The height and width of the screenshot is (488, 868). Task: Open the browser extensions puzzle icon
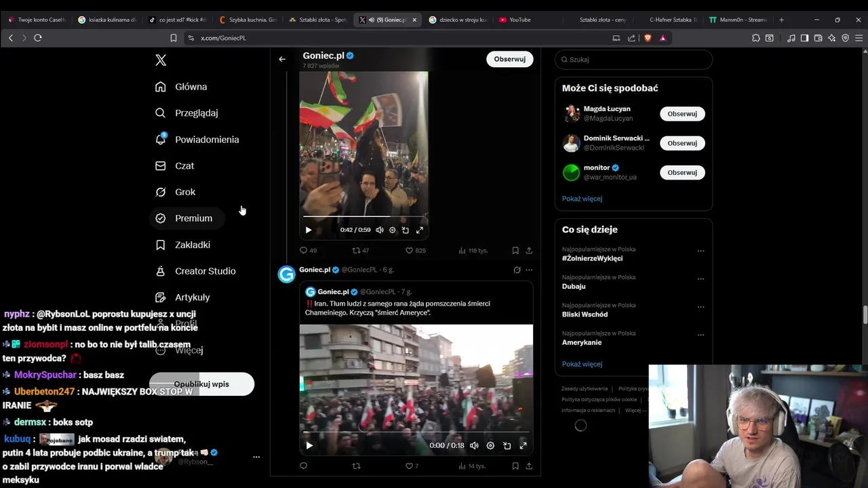[756, 38]
